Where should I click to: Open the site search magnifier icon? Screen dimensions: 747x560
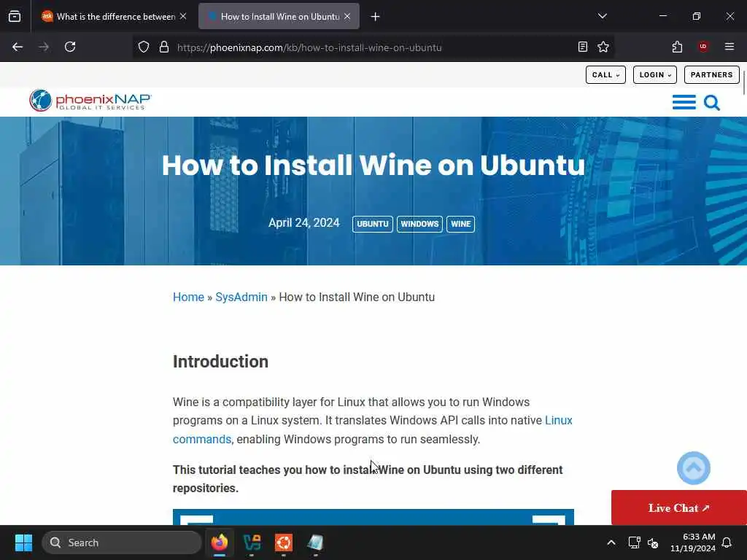(x=712, y=102)
